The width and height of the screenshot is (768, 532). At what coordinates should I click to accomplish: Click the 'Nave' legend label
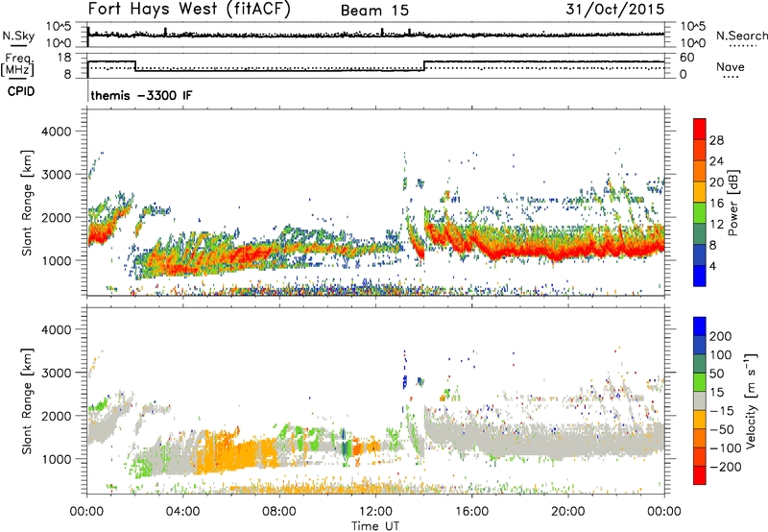(731, 66)
